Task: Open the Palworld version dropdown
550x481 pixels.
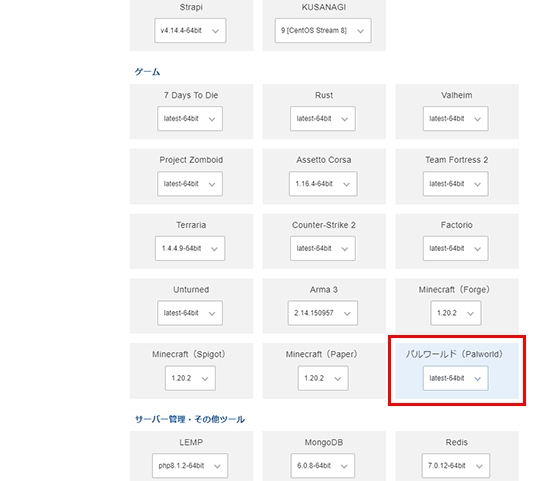Action: (455, 378)
